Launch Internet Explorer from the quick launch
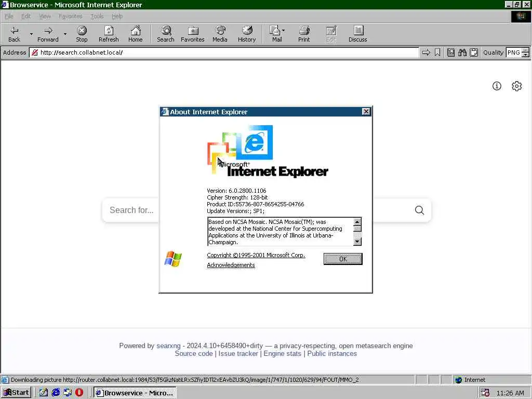532x399 pixels. point(56,393)
